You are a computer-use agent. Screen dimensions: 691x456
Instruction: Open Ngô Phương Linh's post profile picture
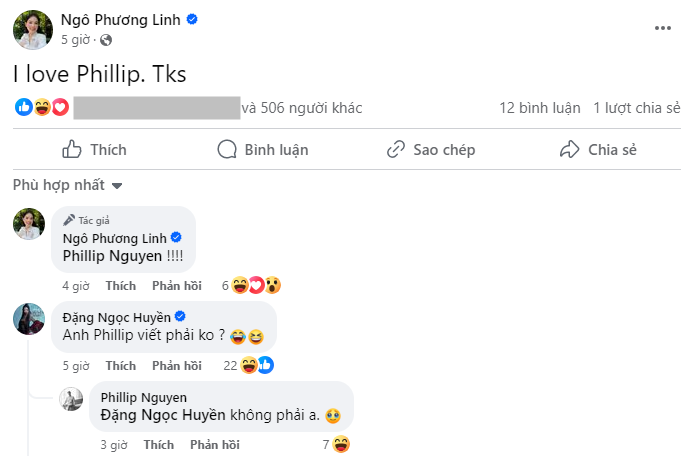(29, 29)
